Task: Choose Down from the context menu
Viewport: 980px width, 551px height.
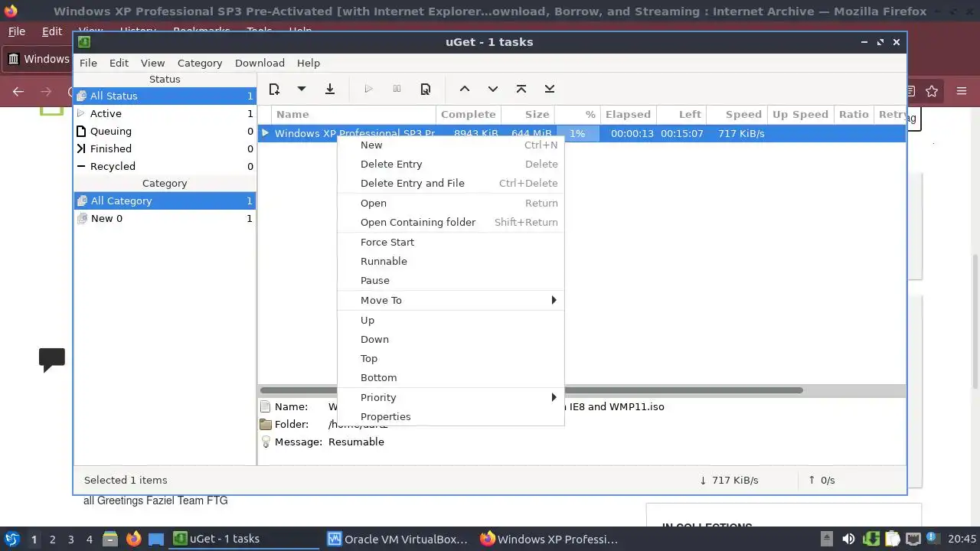Action: click(450, 339)
